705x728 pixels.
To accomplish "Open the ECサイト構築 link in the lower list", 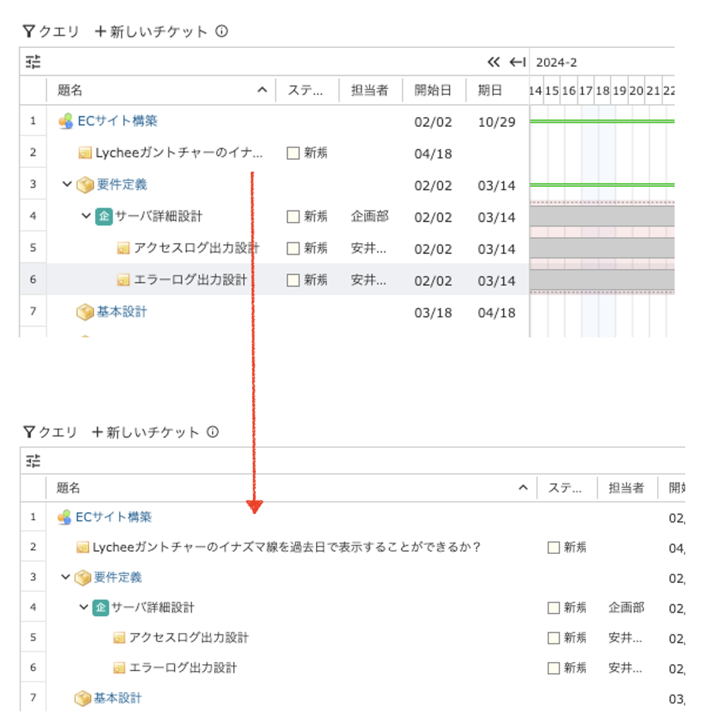I will 113,517.
